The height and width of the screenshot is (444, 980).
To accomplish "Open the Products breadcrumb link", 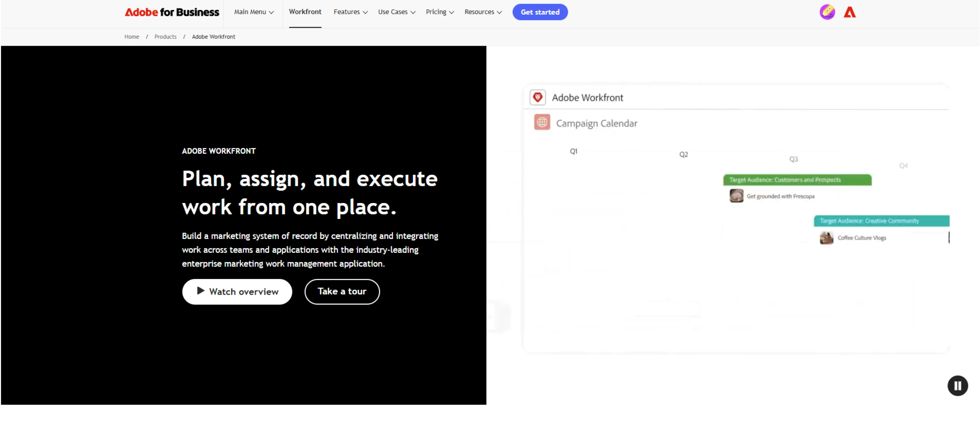I will tap(165, 36).
